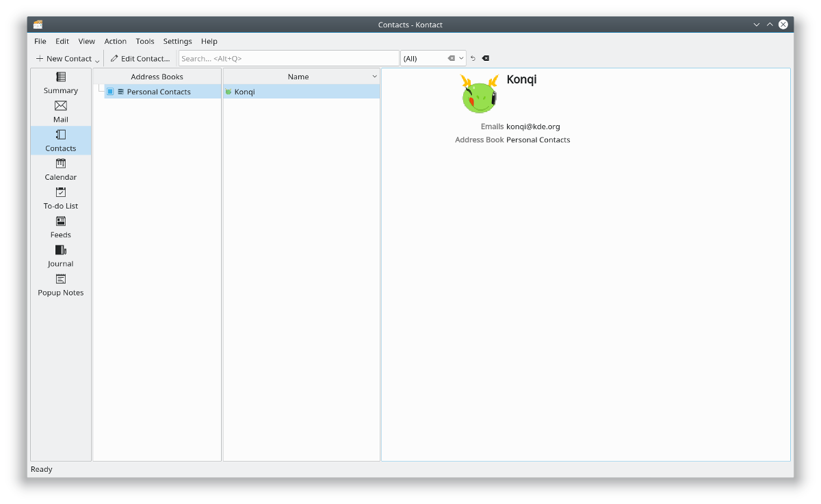Viewport: 821px width, 504px height.
Task: Select the Konqi contact in the list
Action: coord(244,92)
